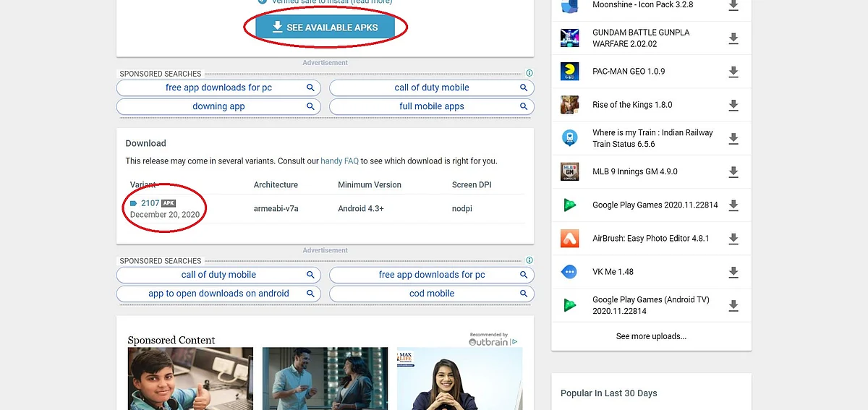Open the Where is my Train app icon
Screen dimensions: 868x410
pyautogui.click(x=569, y=139)
